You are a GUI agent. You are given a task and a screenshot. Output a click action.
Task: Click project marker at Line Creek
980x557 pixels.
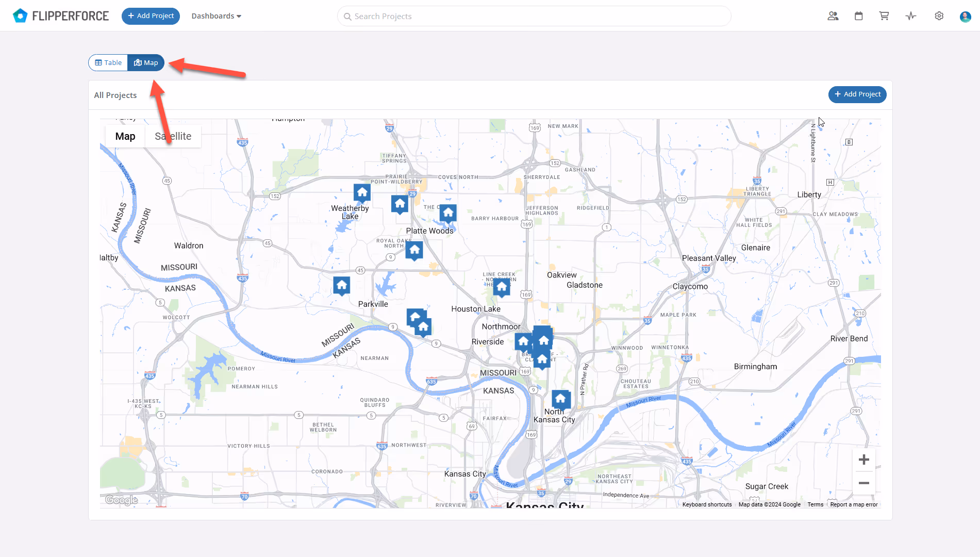tap(502, 287)
